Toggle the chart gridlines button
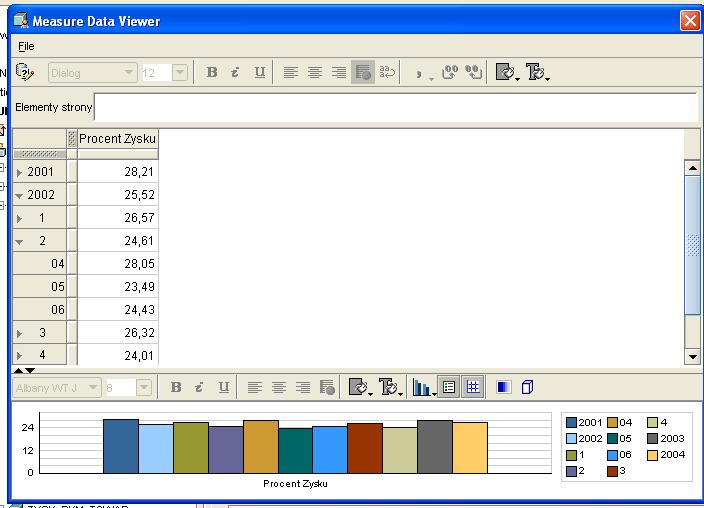 click(x=473, y=387)
